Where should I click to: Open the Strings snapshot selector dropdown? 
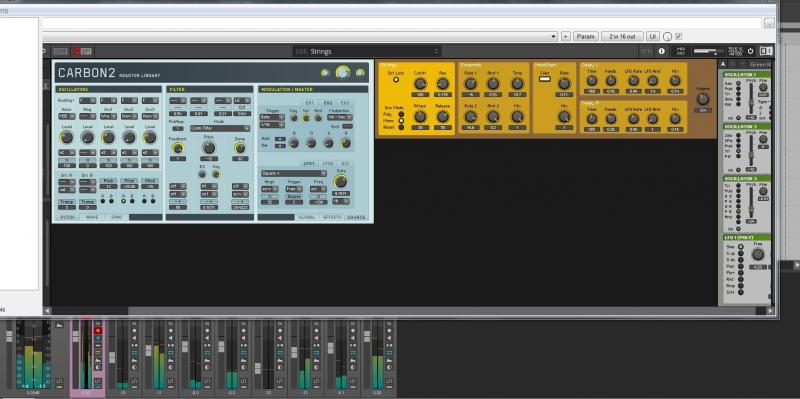pyautogui.click(x=367, y=51)
